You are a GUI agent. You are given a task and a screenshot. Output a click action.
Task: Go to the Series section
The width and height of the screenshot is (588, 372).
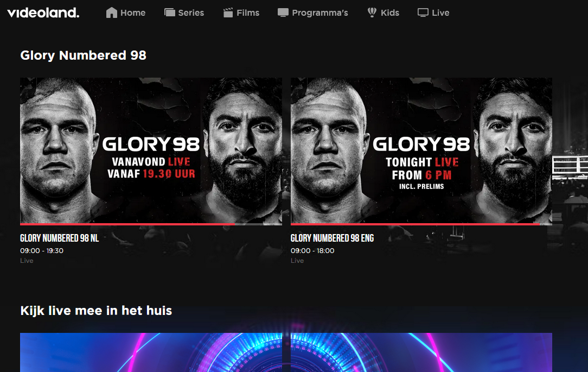[191, 13]
